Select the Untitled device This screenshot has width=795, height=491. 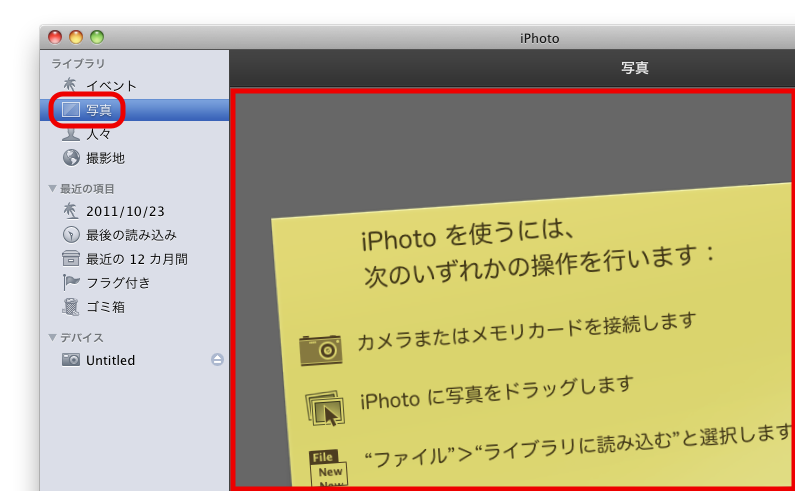click(x=110, y=360)
